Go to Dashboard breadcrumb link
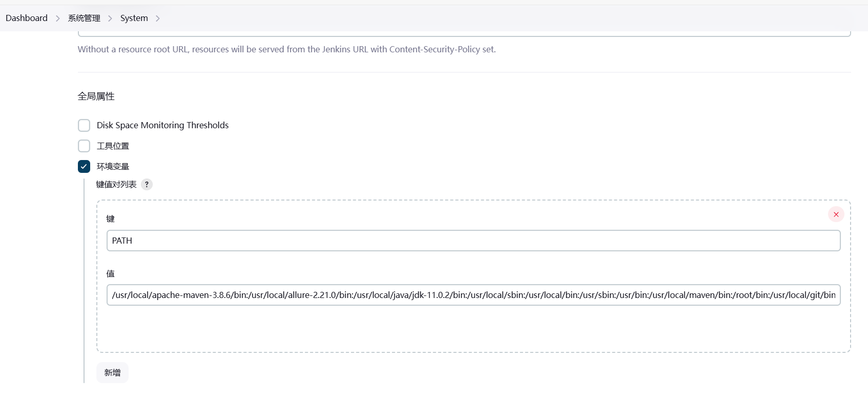 27,18
